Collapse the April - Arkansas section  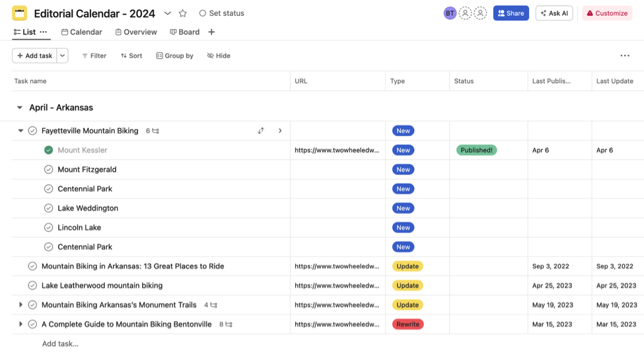[20, 108]
